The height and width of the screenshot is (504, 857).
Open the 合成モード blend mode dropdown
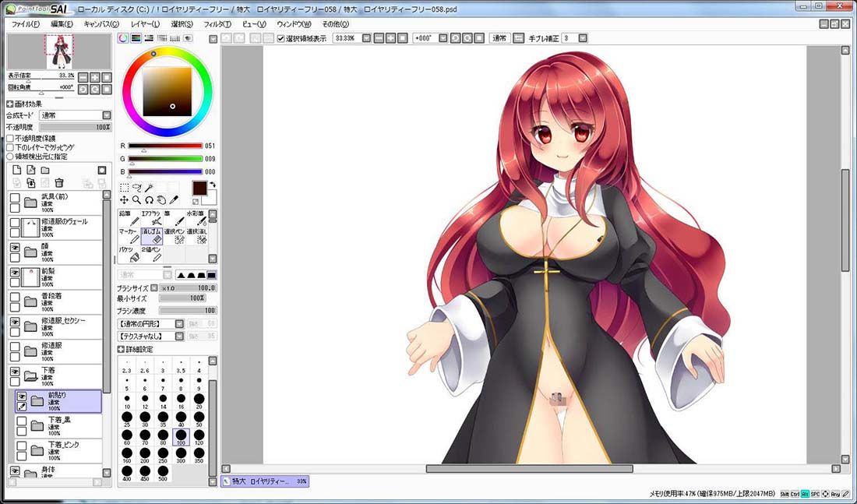pos(76,115)
